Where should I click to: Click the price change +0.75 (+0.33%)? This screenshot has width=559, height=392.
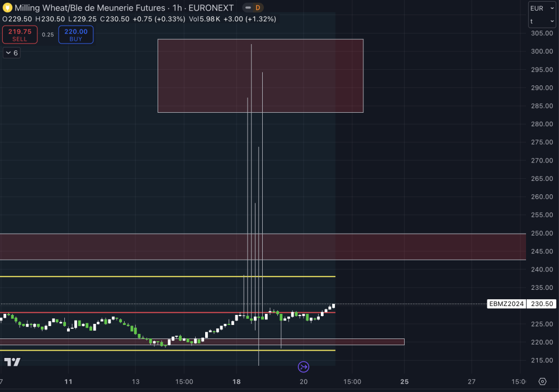click(159, 19)
